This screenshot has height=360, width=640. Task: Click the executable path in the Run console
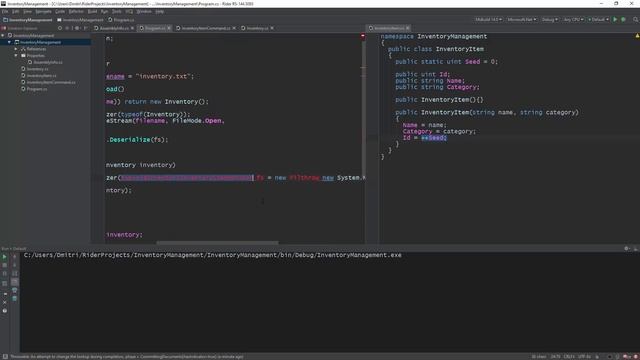coord(212,255)
